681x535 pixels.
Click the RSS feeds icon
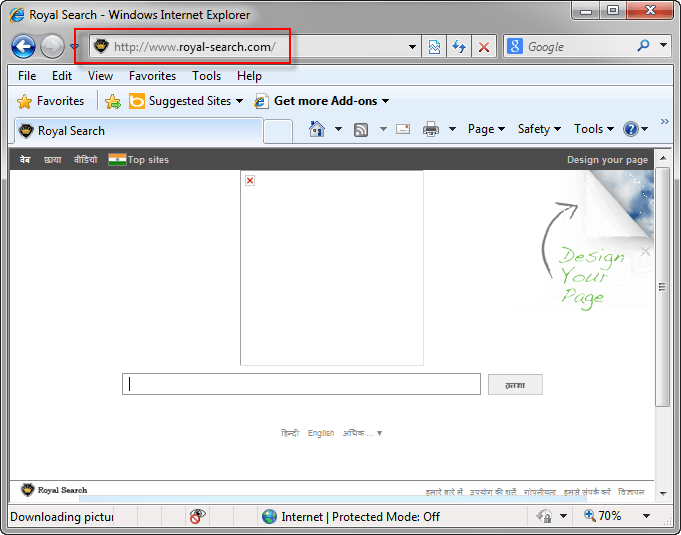tap(361, 129)
